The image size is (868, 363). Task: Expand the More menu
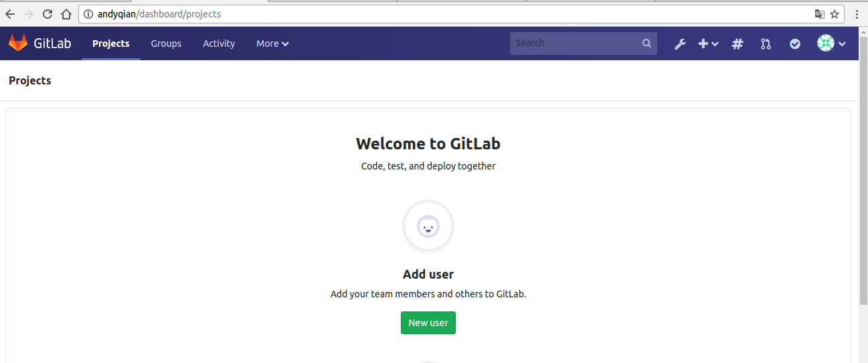(x=272, y=44)
